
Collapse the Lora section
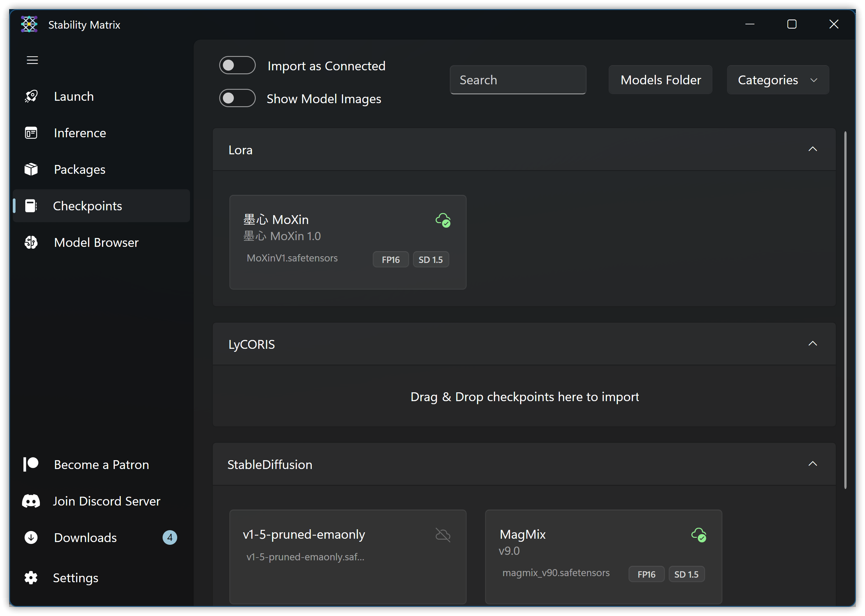(812, 149)
